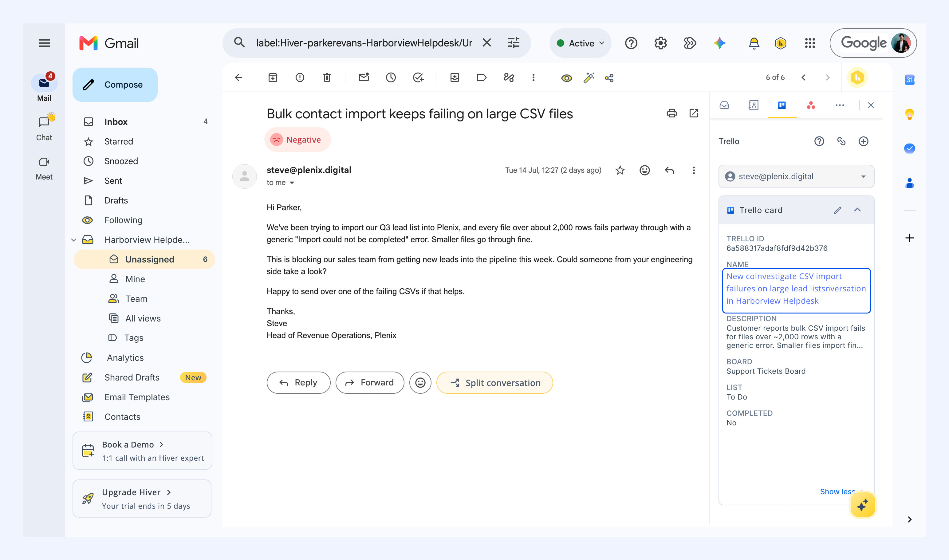Image resolution: width=949 pixels, height=560 pixels.
Task: Delete this conversation with the trash icon
Action: tap(327, 78)
